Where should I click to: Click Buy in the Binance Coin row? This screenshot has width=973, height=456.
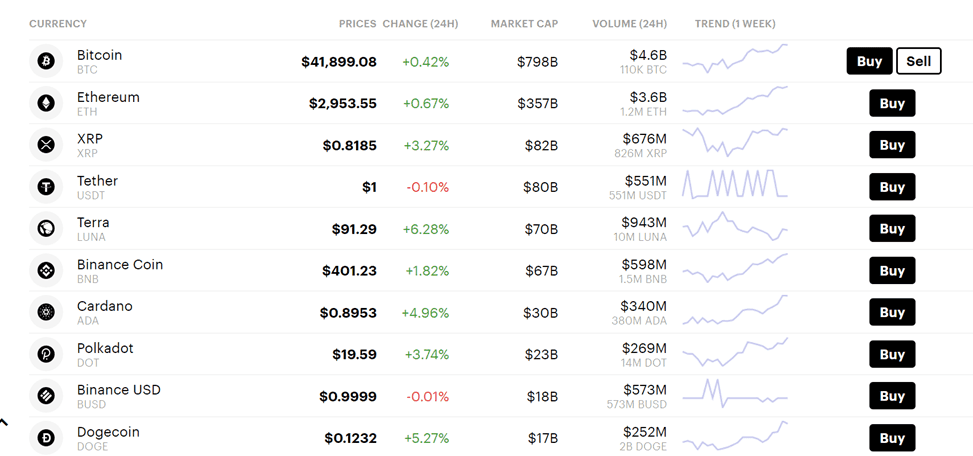coord(892,270)
